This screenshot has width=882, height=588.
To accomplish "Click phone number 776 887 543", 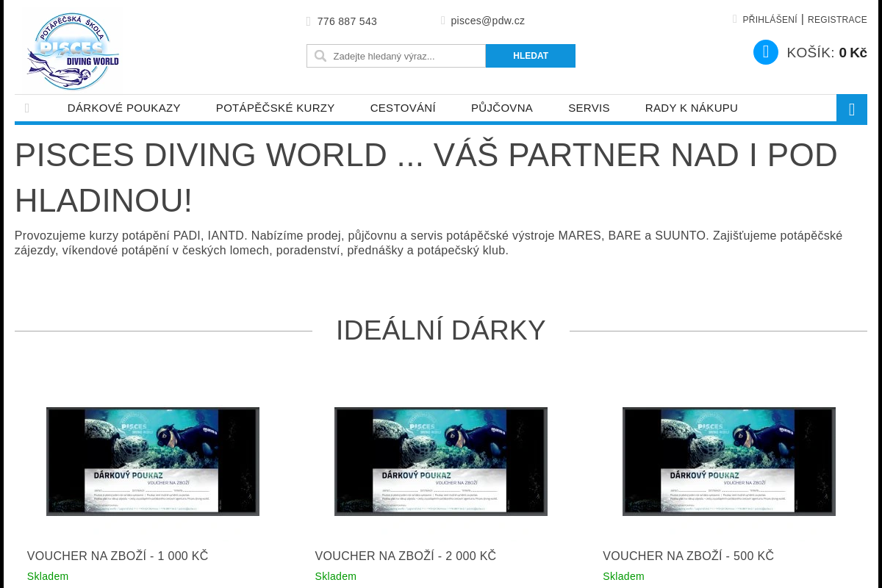I will 347,21.
